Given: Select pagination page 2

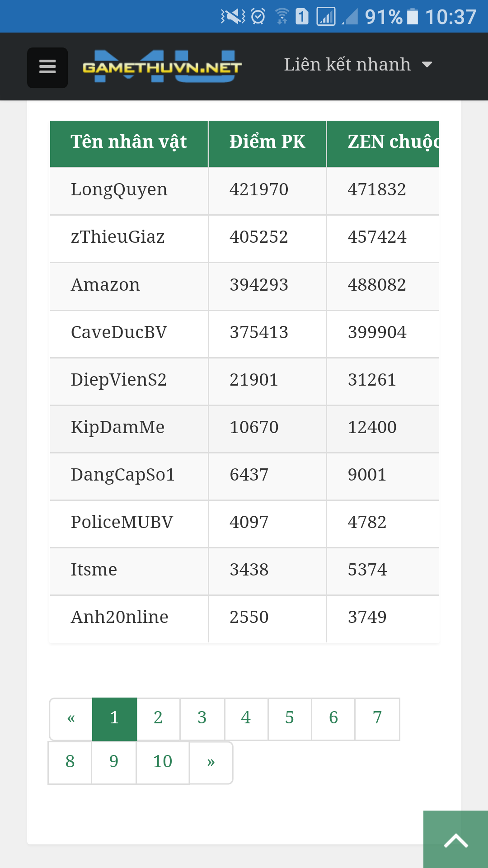Looking at the screenshot, I should click(158, 719).
